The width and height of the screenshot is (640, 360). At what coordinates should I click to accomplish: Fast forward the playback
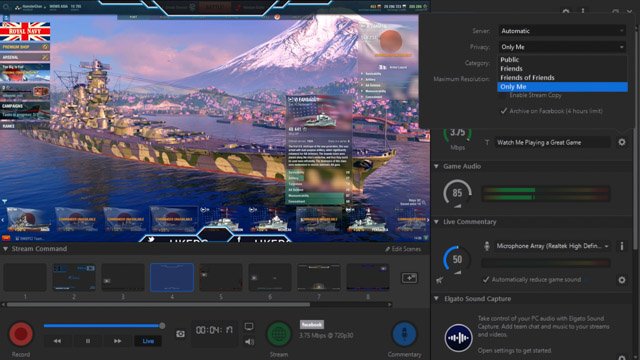click(x=118, y=341)
